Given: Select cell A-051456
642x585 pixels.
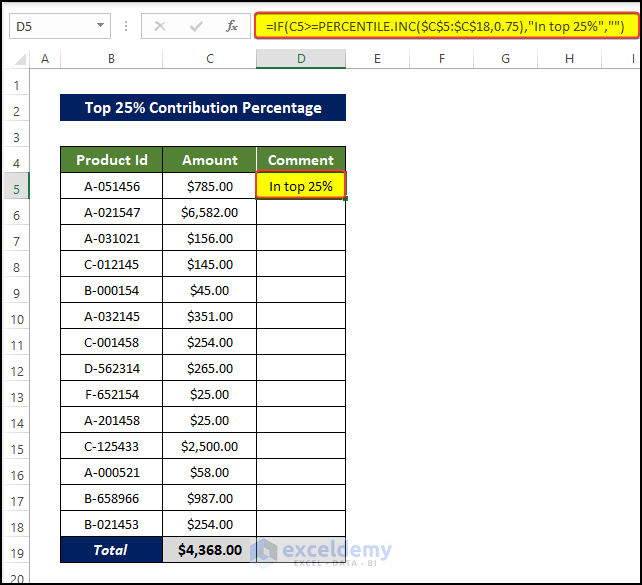Looking at the screenshot, I should click(111, 186).
